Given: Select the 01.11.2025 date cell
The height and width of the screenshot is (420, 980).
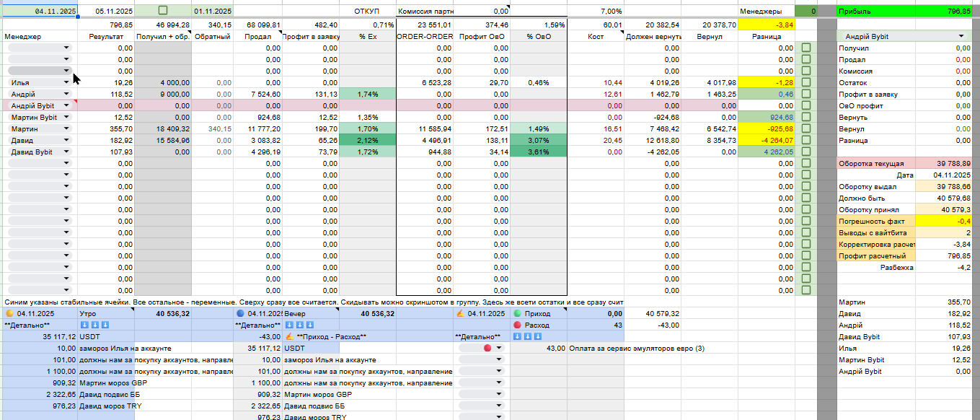Looking at the screenshot, I should point(213,12).
